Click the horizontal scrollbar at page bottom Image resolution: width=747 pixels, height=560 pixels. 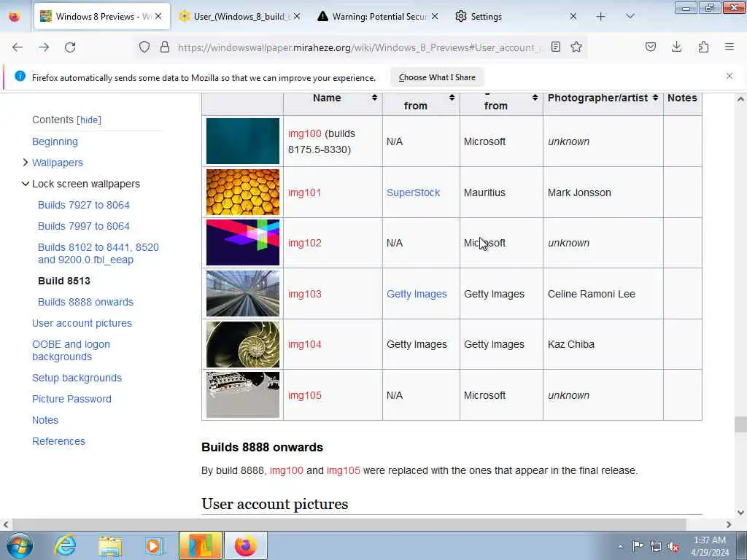[348, 524]
